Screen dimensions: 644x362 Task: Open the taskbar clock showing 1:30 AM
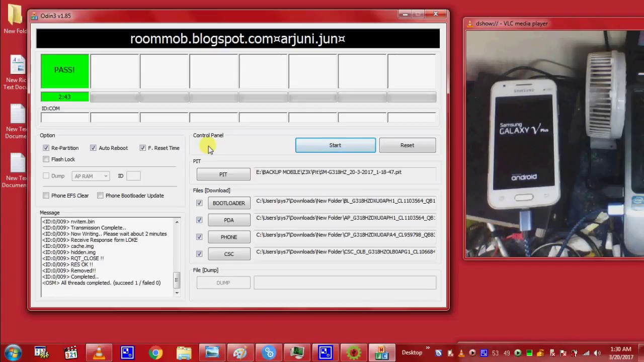[620, 353]
